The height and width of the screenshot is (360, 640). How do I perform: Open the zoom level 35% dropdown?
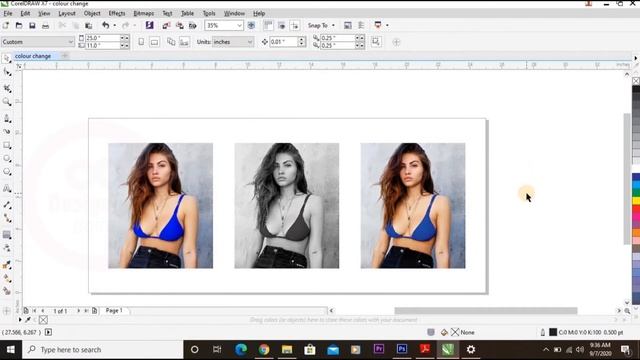tap(239, 25)
